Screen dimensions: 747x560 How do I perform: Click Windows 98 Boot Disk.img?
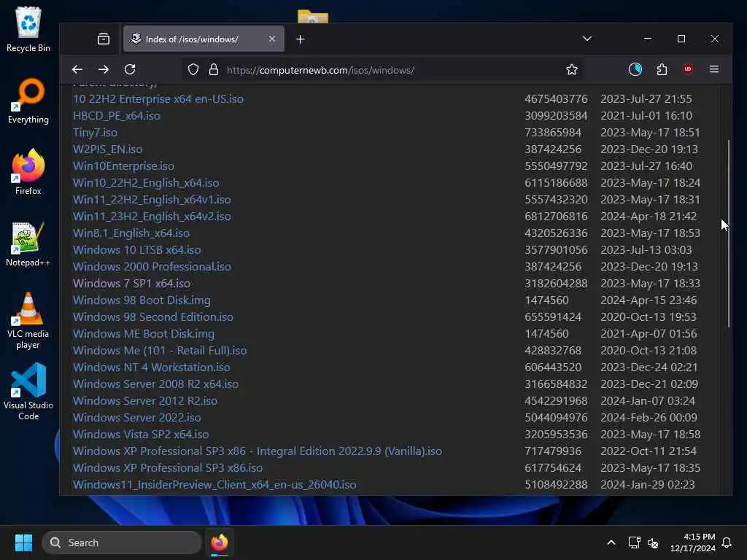[x=142, y=300]
